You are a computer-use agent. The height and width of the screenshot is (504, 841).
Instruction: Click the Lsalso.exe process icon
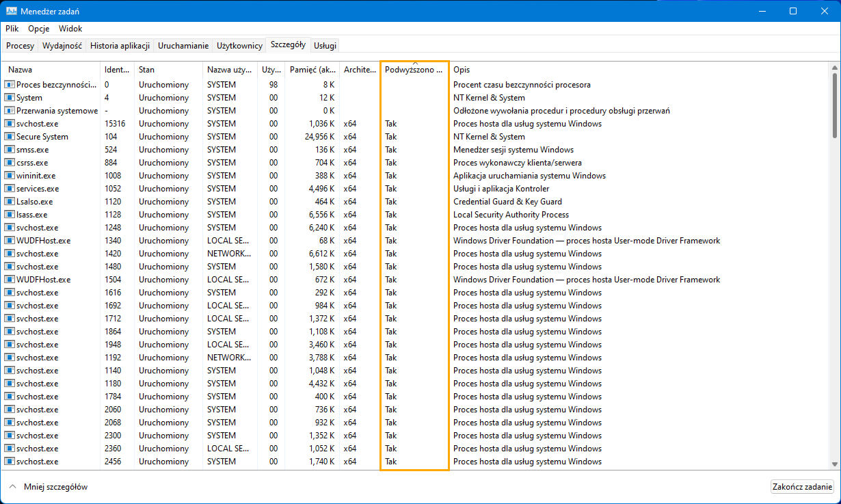point(10,202)
